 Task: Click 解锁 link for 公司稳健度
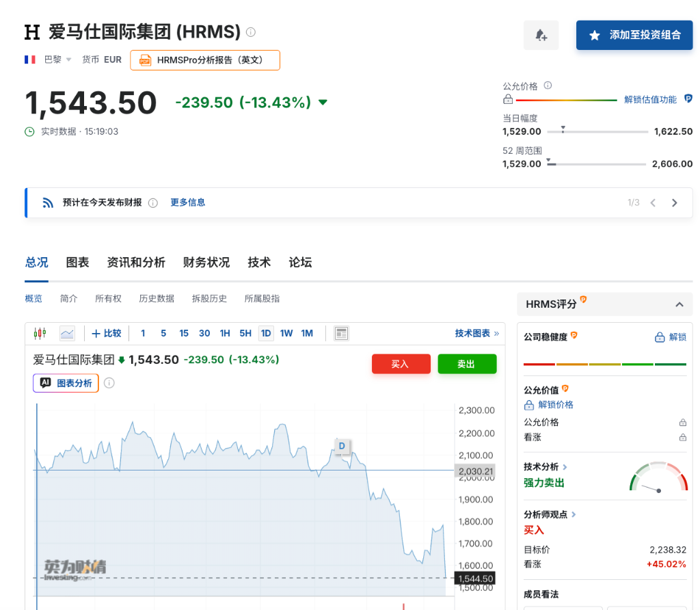(671, 337)
